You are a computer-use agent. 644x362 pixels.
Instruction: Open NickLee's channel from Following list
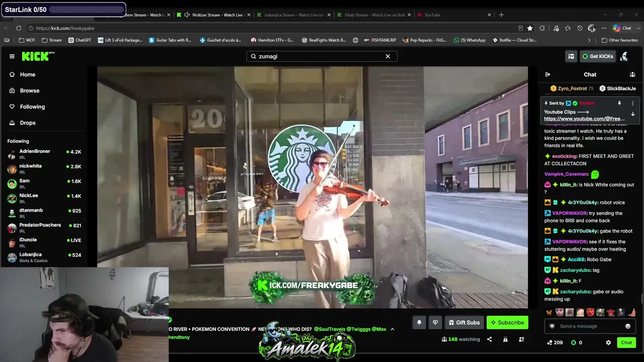pos(44,198)
